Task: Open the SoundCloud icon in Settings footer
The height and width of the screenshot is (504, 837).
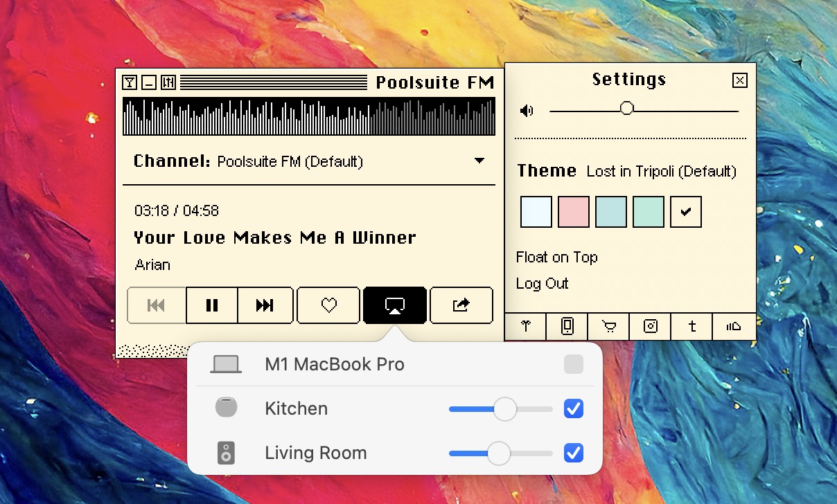Action: (733, 326)
